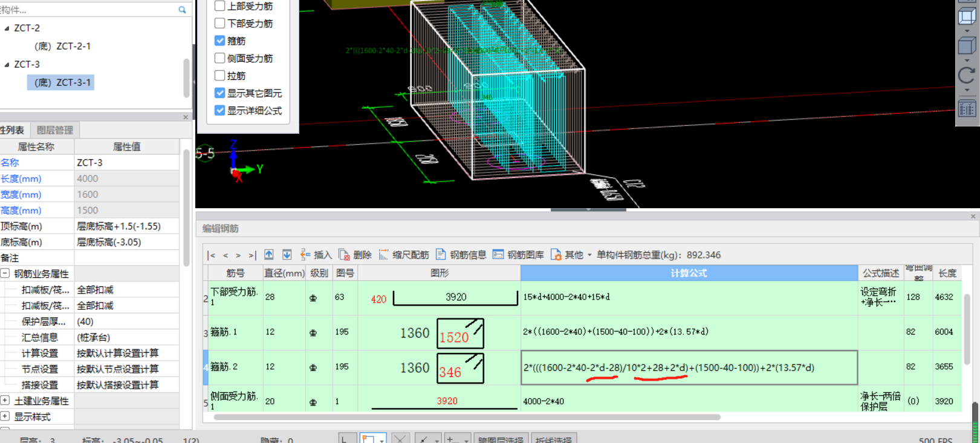Jump to first rebar row button
Image resolution: width=980 pixels, height=443 pixels.
tap(211, 255)
